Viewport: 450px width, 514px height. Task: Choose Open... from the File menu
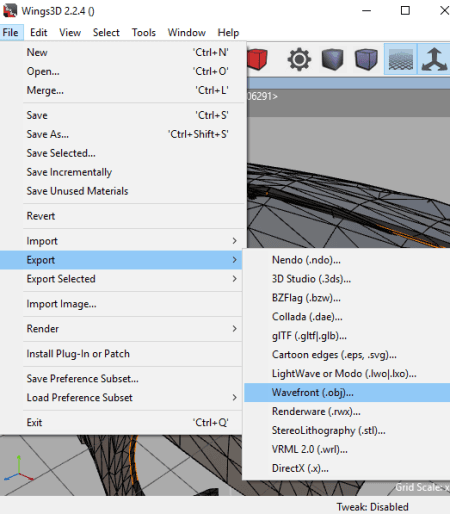point(123,71)
